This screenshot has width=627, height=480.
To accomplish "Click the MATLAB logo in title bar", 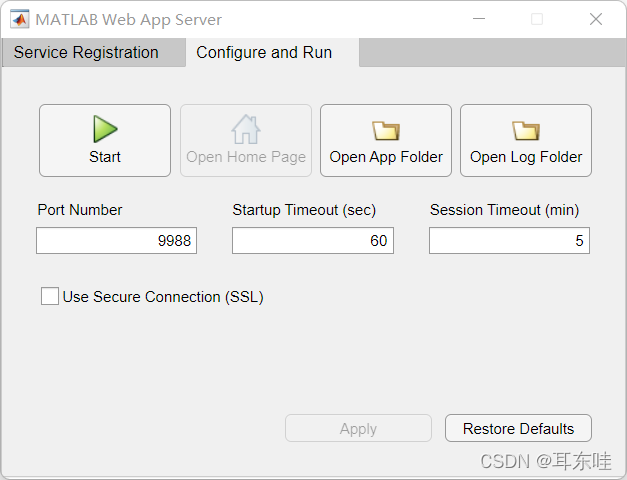I will pos(19,19).
